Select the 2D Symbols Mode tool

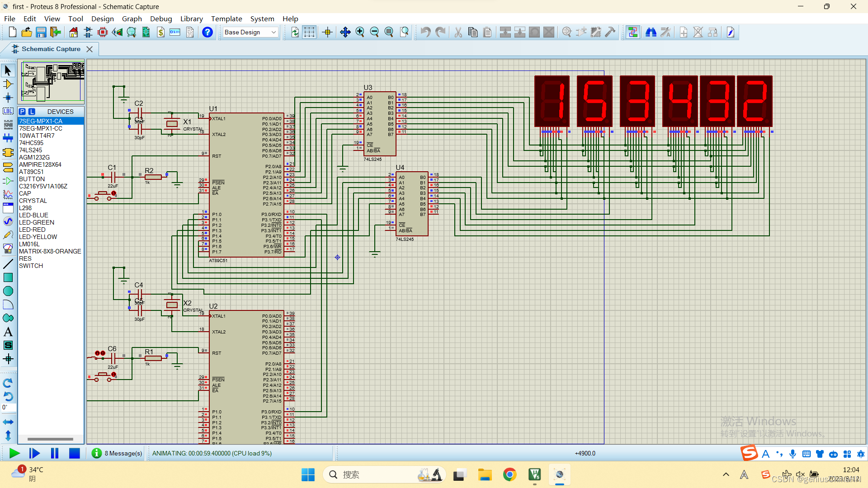(x=8, y=345)
